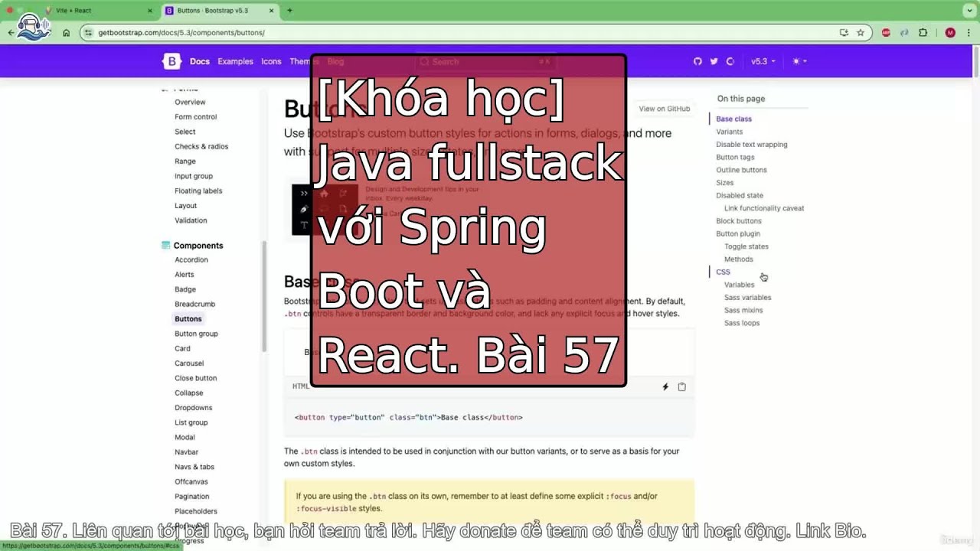Jump to Toggle states section
The height and width of the screenshot is (551, 980).
[x=746, y=246]
